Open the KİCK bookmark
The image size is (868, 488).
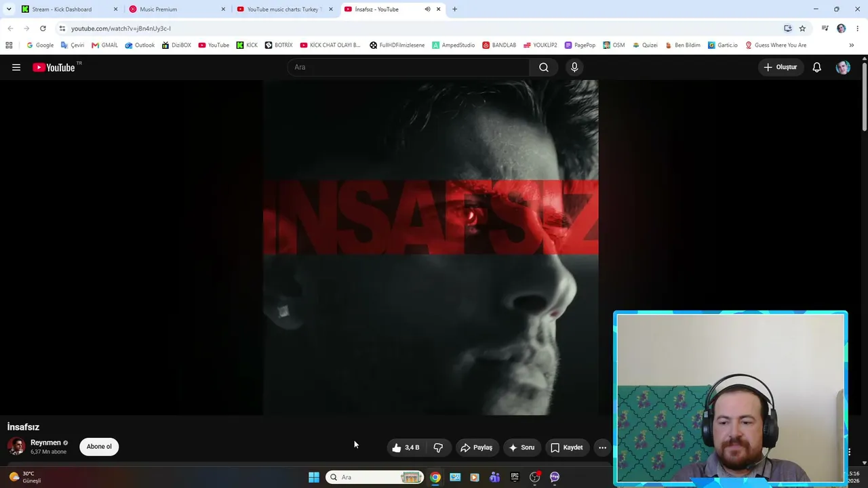coord(247,45)
